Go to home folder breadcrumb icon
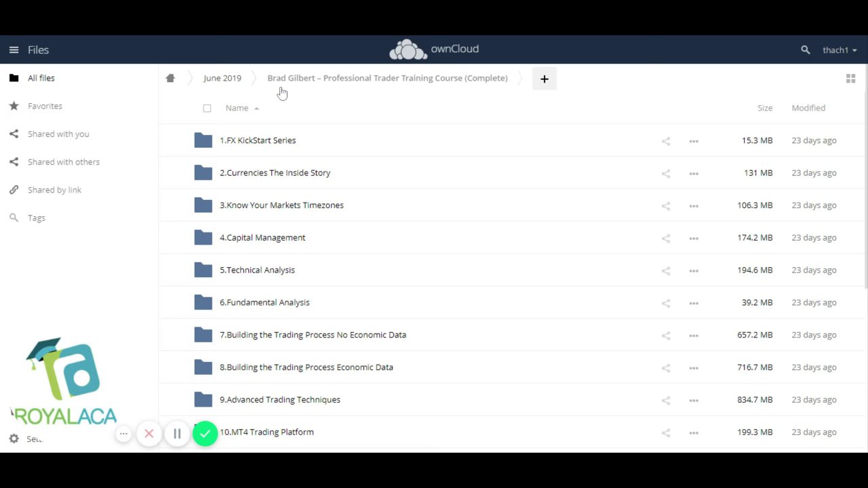The height and width of the screenshot is (488, 868). pos(170,78)
